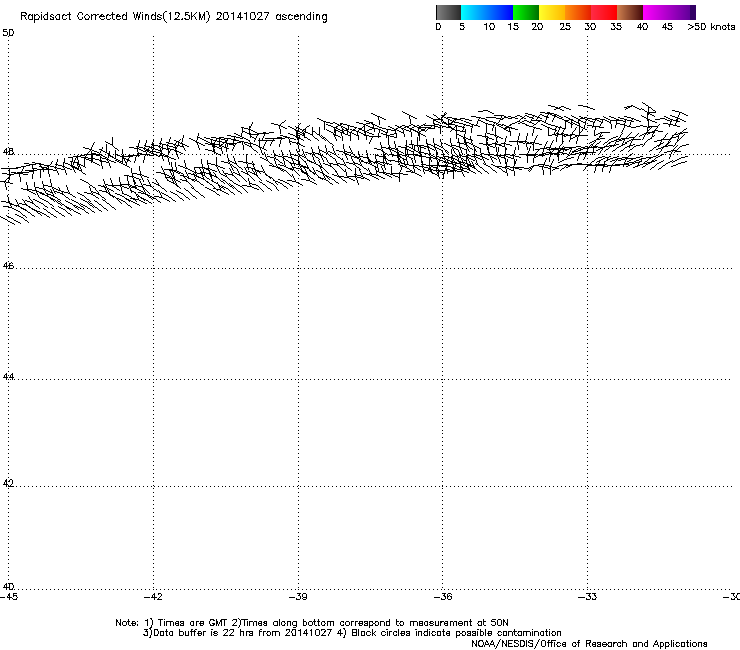Viewport: 740px width, 650px height.
Task: Click the NOAA/NESDIS credit line
Action: [589, 644]
